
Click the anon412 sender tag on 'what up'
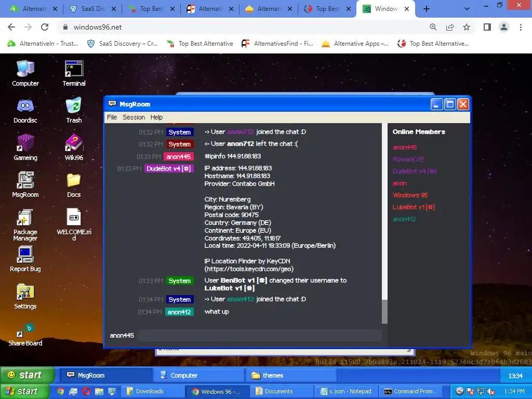coord(179,312)
